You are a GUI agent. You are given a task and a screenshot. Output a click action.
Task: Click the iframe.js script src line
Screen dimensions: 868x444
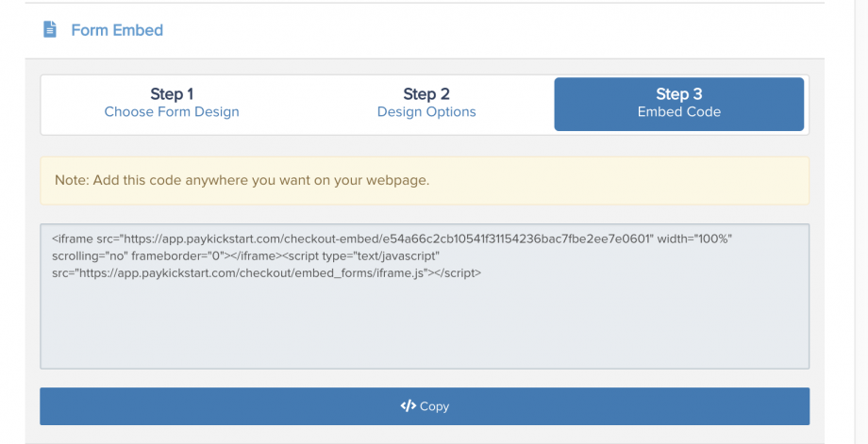click(266, 273)
